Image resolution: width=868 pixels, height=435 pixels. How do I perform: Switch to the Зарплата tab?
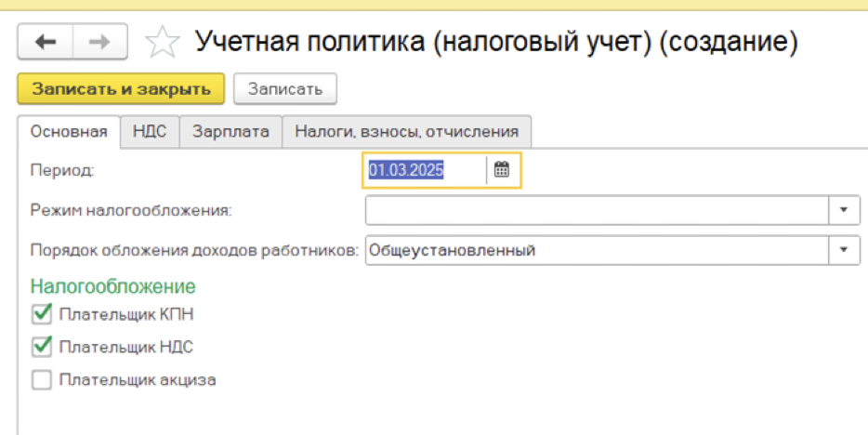pyautogui.click(x=230, y=132)
